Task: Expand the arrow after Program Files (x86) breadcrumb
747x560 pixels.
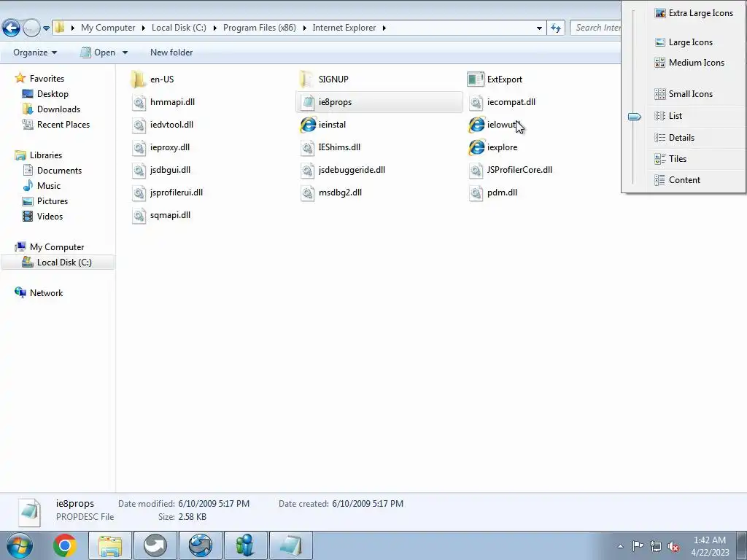Action: point(304,28)
